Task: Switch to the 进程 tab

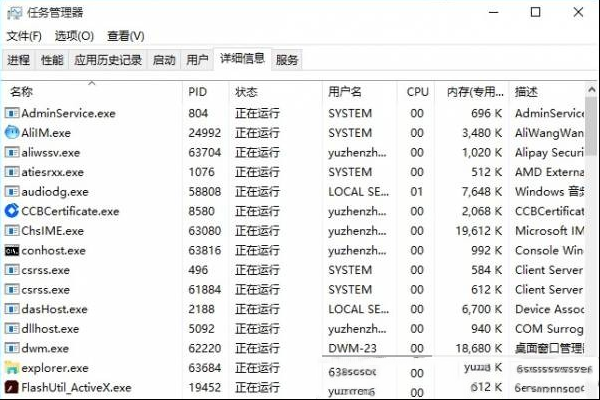Action: click(18, 60)
